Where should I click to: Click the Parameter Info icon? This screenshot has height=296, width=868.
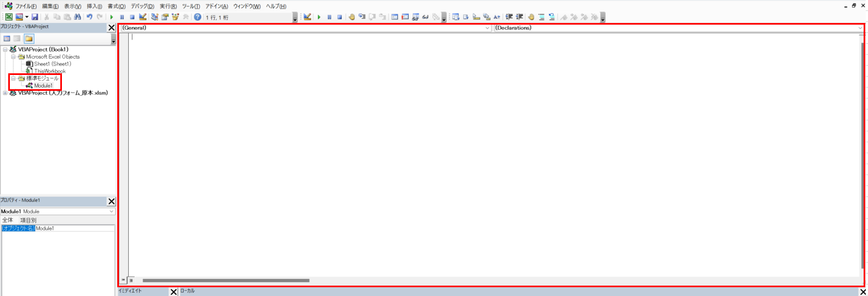(x=487, y=17)
